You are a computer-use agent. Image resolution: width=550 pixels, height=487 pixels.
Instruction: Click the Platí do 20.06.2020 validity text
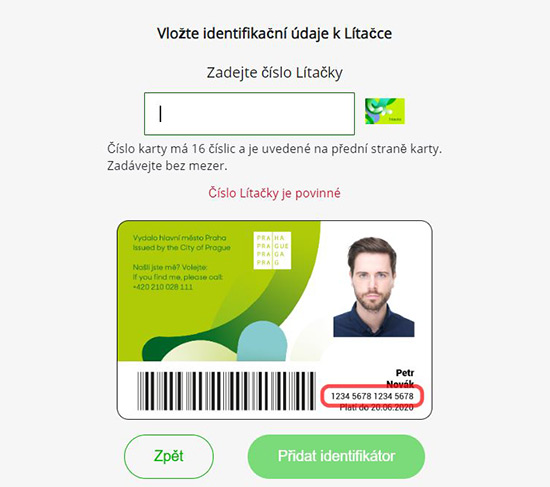[376, 408]
